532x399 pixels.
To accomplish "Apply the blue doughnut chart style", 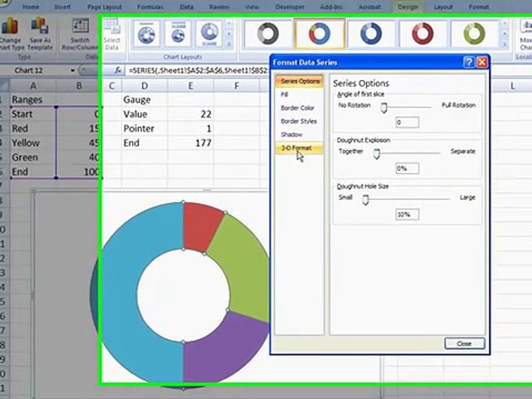I will point(371,34).
